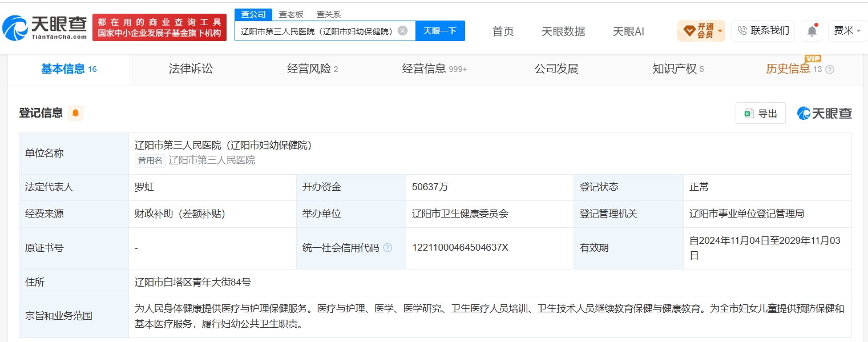This screenshot has width=868, height=342.
Task: Click the 导出 export button
Action: (x=760, y=114)
